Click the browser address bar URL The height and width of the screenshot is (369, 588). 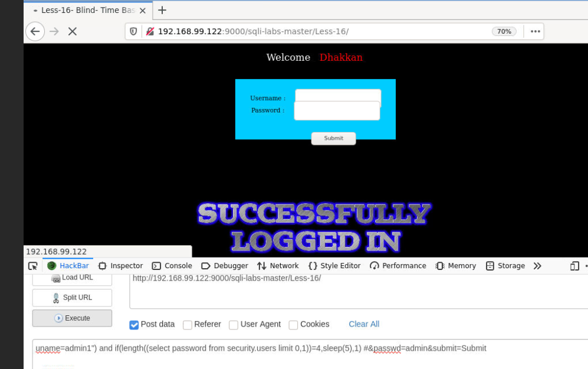pos(253,31)
